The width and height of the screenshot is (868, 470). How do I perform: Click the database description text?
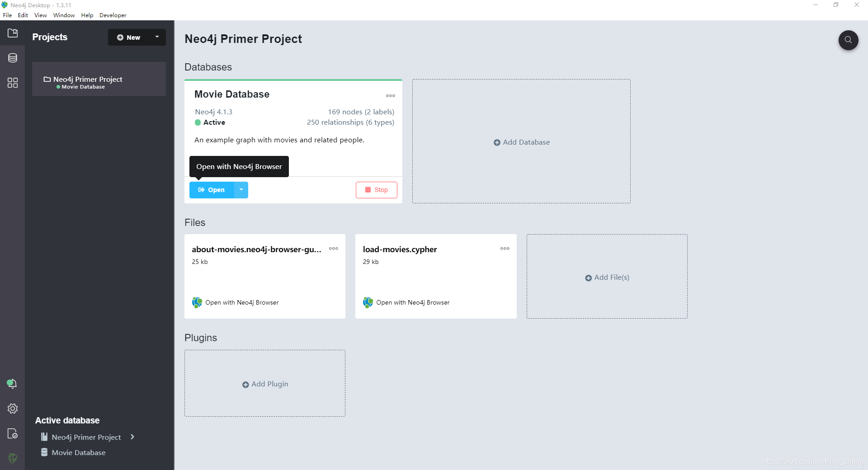point(279,140)
